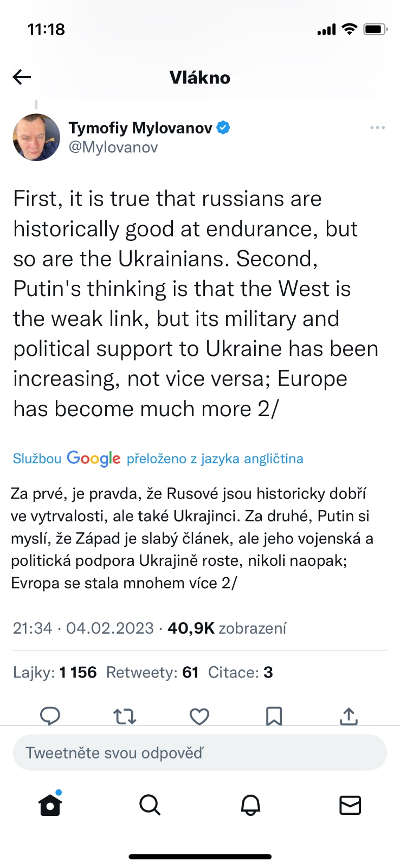Like the tweet with heart icon
This screenshot has height=868, width=400.
coord(199,716)
